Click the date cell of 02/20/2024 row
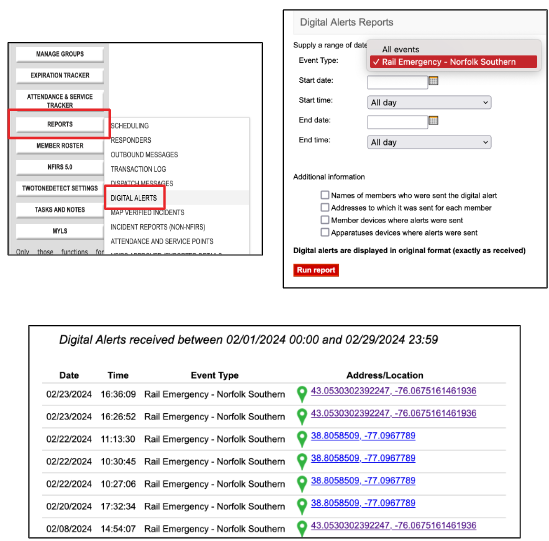The image size is (549, 541). tap(69, 506)
